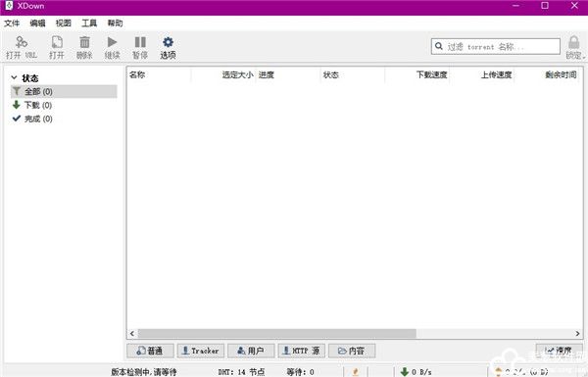Select the 全部 (0) filter item
This screenshot has height=377, width=588.
(x=64, y=91)
